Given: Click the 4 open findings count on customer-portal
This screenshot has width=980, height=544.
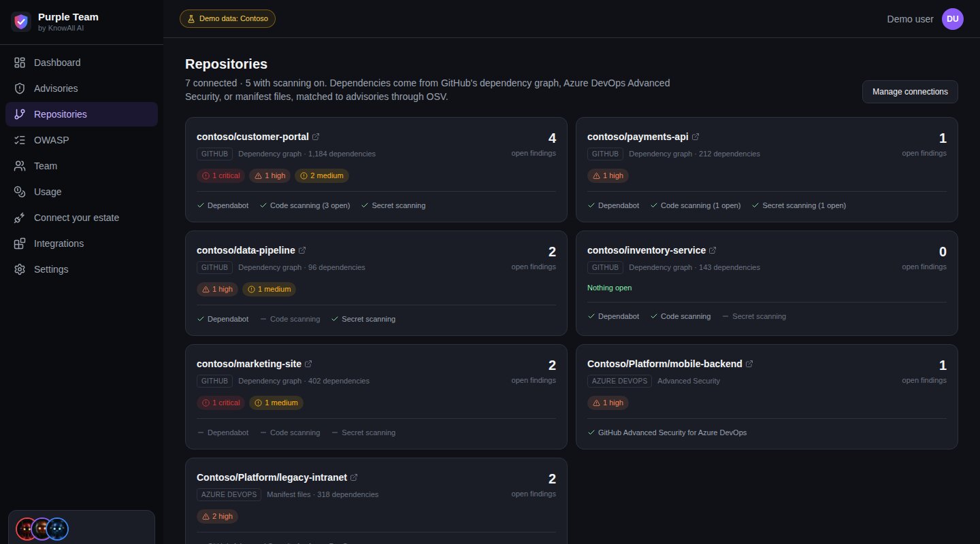Looking at the screenshot, I should 552,138.
